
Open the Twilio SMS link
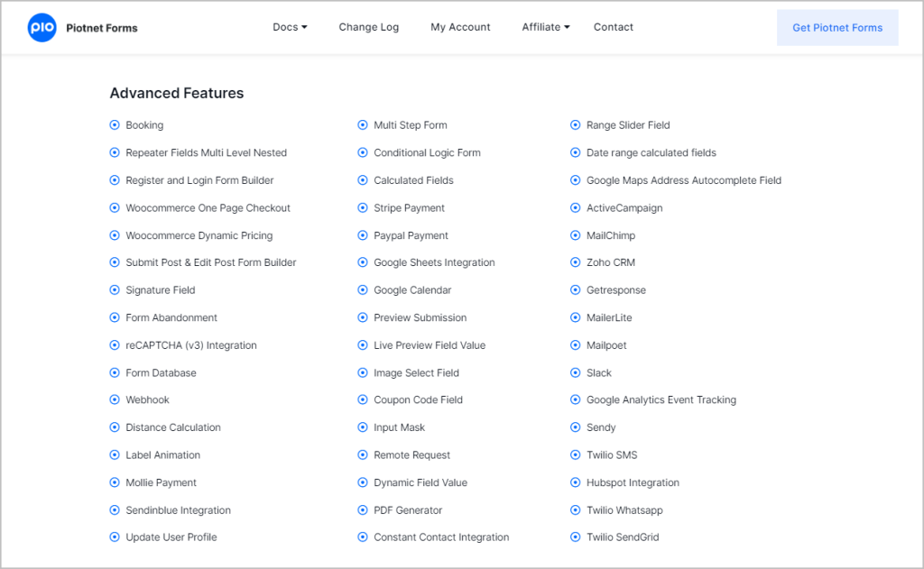(612, 454)
